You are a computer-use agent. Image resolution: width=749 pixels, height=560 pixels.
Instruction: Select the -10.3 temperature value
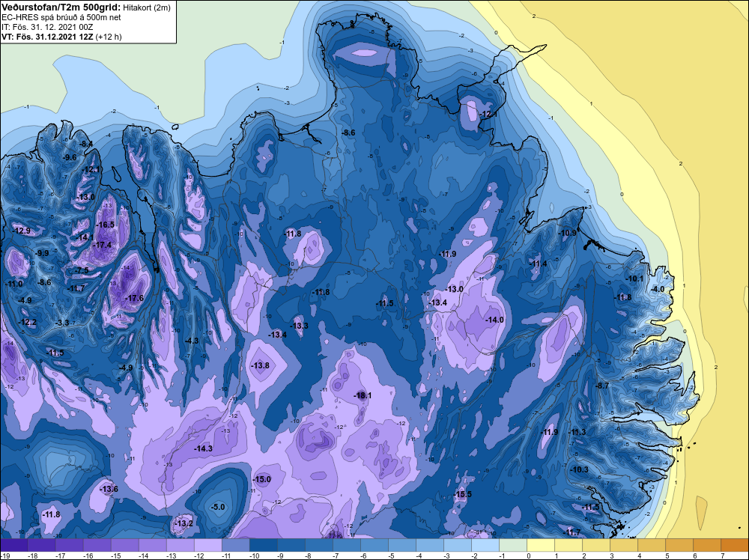[580, 469]
